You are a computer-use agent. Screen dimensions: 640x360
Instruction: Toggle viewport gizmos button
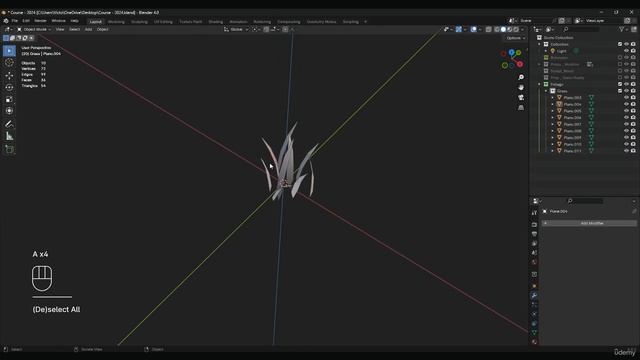[459, 29]
